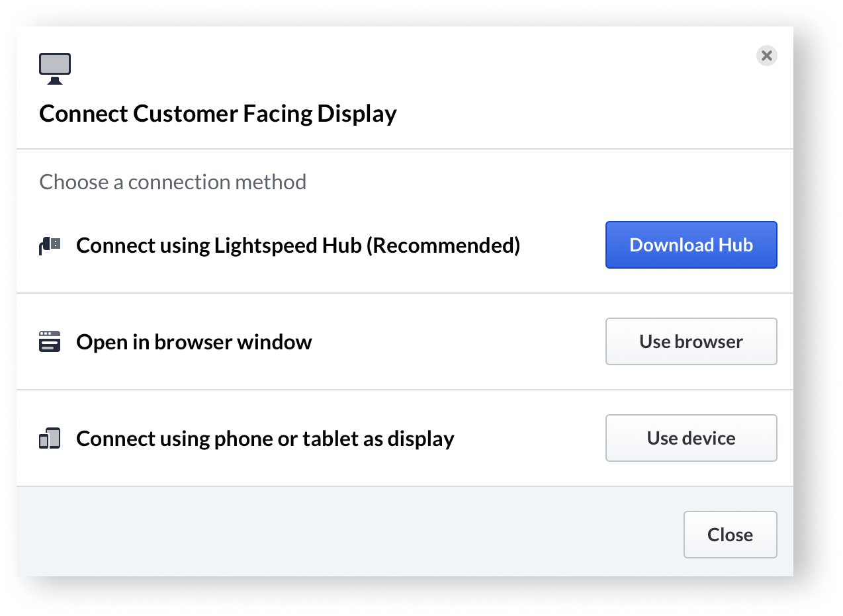Screen dimensions: 843x616
Task: Select the Use device button
Action: (691, 438)
